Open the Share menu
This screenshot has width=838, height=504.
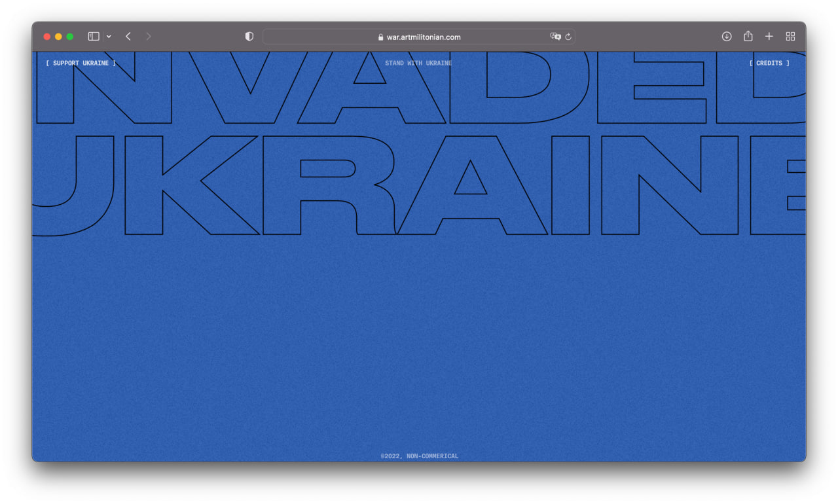(748, 37)
